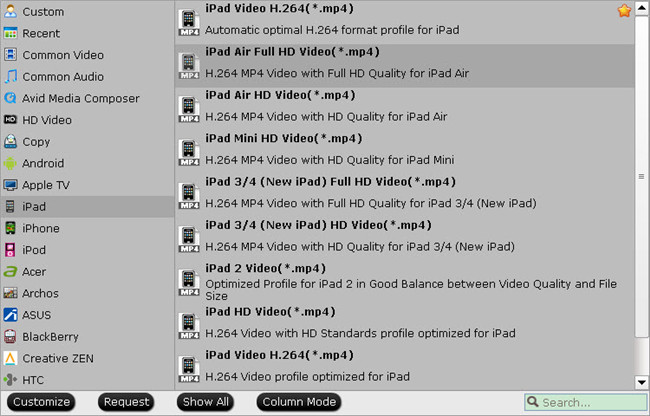The image size is (650, 416).
Task: Click the Avid Media Composer icon
Action: 10,98
